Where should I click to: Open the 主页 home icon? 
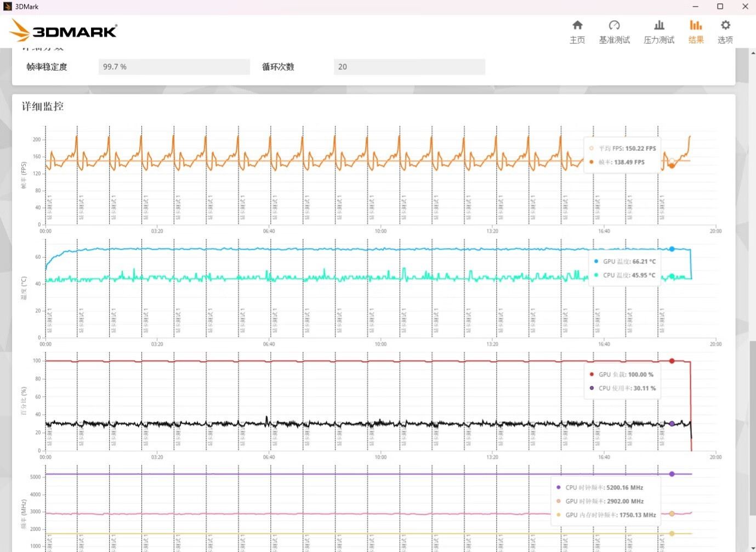pyautogui.click(x=577, y=25)
